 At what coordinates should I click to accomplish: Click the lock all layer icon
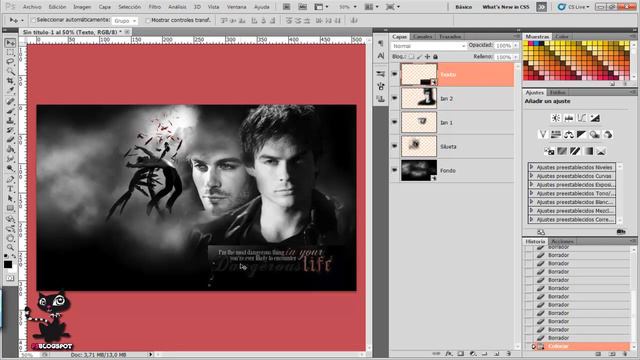coord(436,57)
